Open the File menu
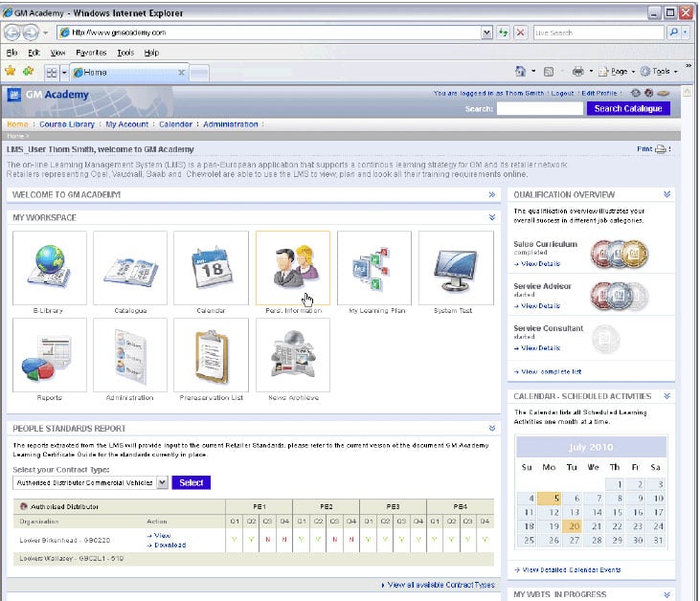The width and height of the screenshot is (700, 601). coord(12,53)
